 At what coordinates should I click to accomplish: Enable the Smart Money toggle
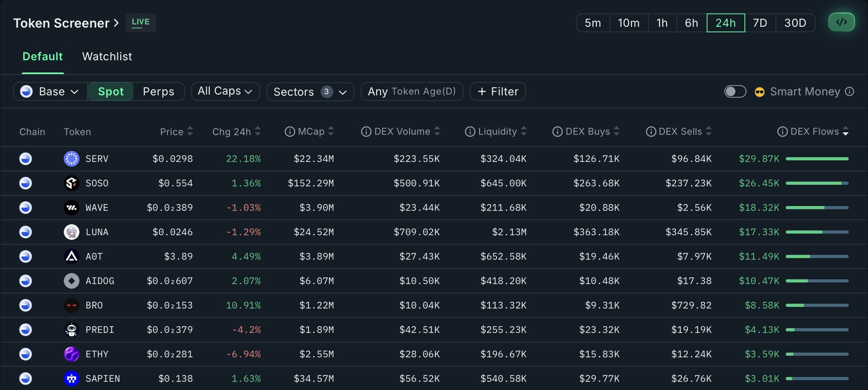click(x=735, y=92)
